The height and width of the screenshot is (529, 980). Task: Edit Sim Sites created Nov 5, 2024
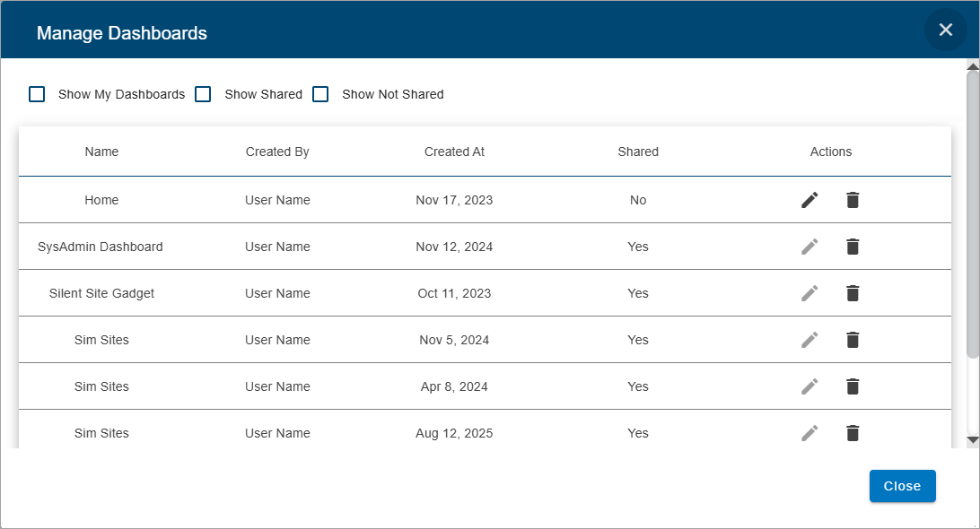pos(809,340)
